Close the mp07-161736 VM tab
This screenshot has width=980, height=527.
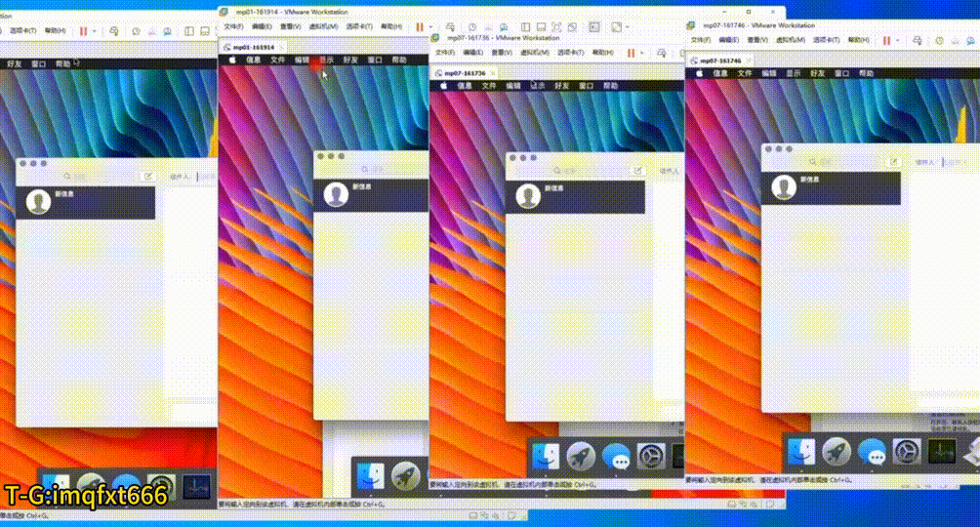click(x=493, y=73)
